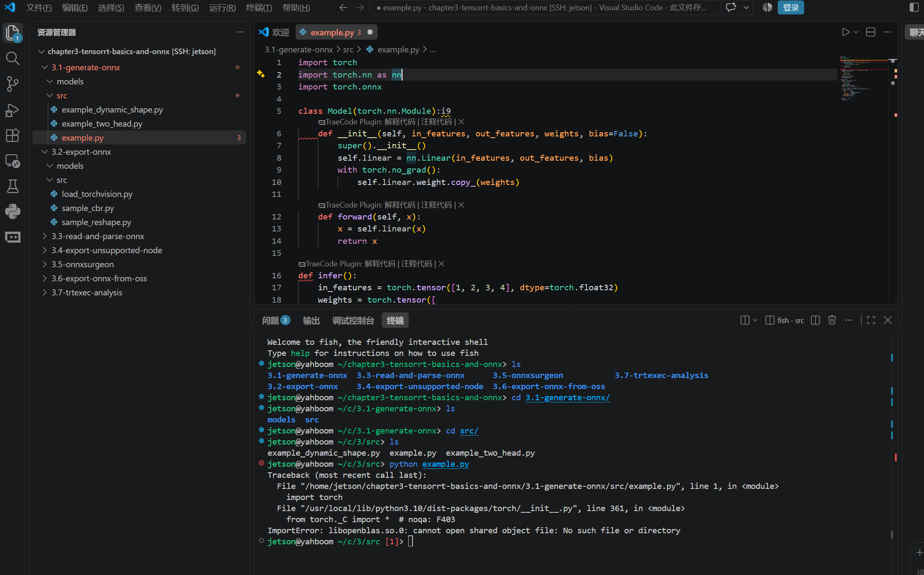Open example_dynamic_shape.py in the explorer

coord(139,110)
